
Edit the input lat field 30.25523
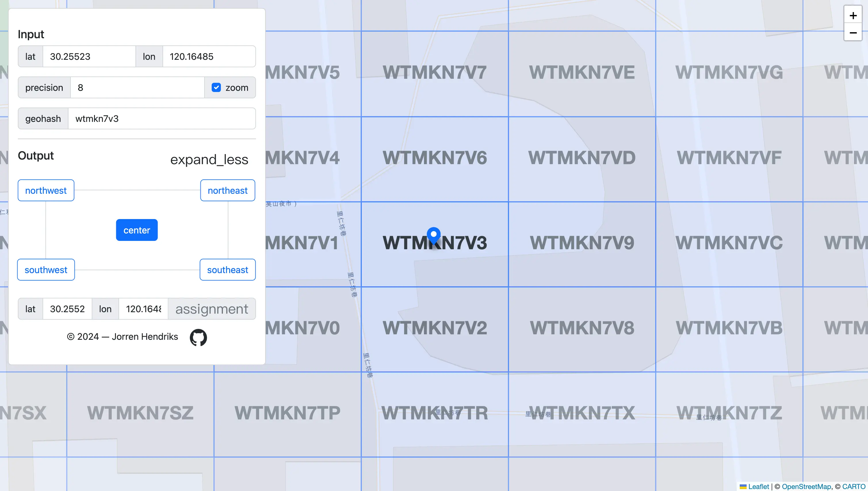tap(89, 57)
